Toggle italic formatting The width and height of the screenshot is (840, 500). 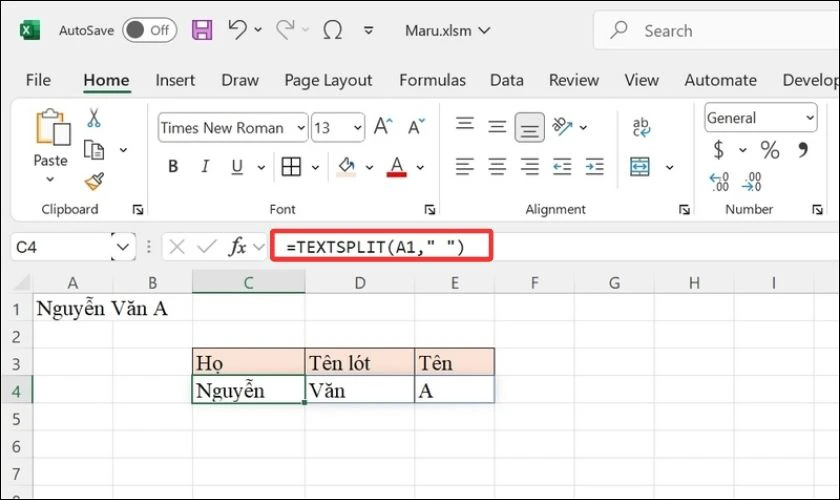(205, 167)
